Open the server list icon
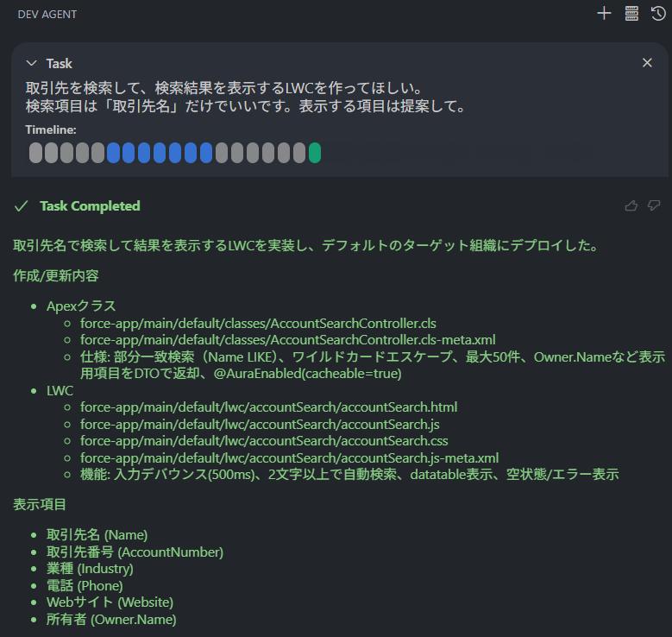The image size is (672, 637). [x=631, y=13]
